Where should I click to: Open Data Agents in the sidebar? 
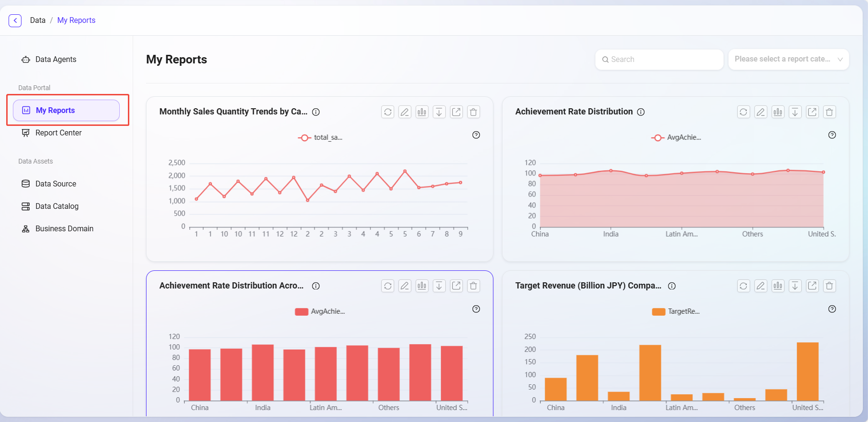[x=55, y=60]
